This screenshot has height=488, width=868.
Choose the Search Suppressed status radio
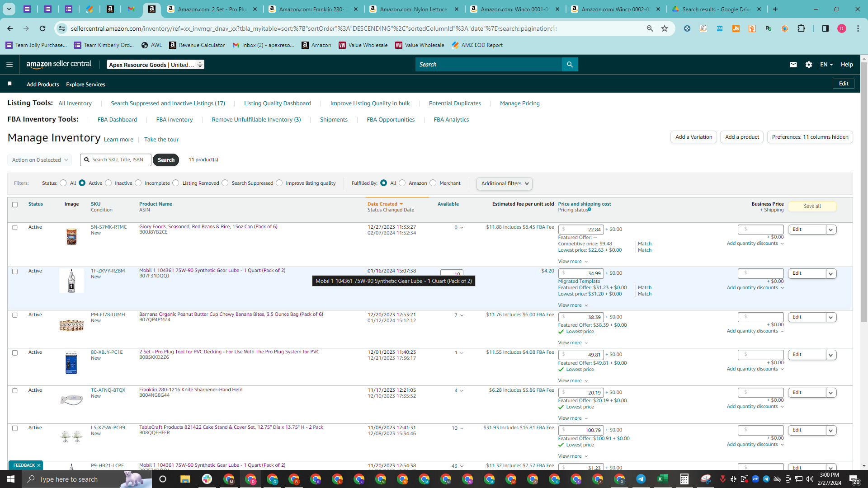225,183
